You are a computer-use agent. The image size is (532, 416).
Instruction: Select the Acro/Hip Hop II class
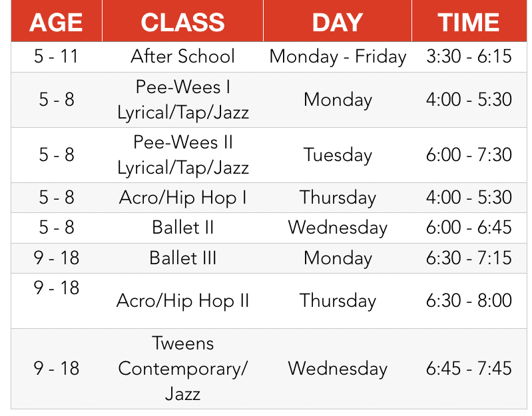[182, 301]
